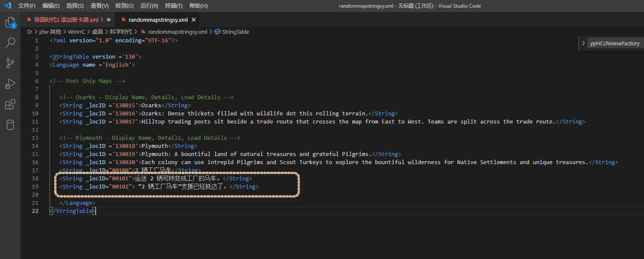Open the 帮助(H) menu
The width and height of the screenshot is (644, 259).
point(199,6)
